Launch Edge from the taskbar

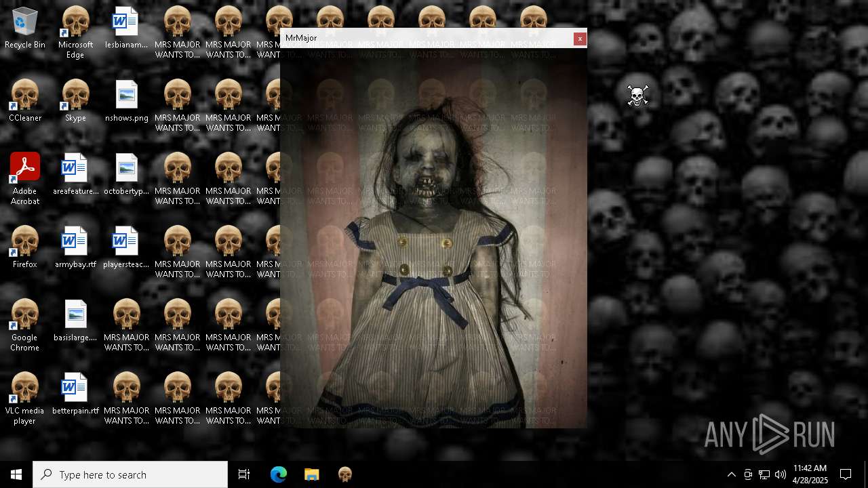point(279,474)
